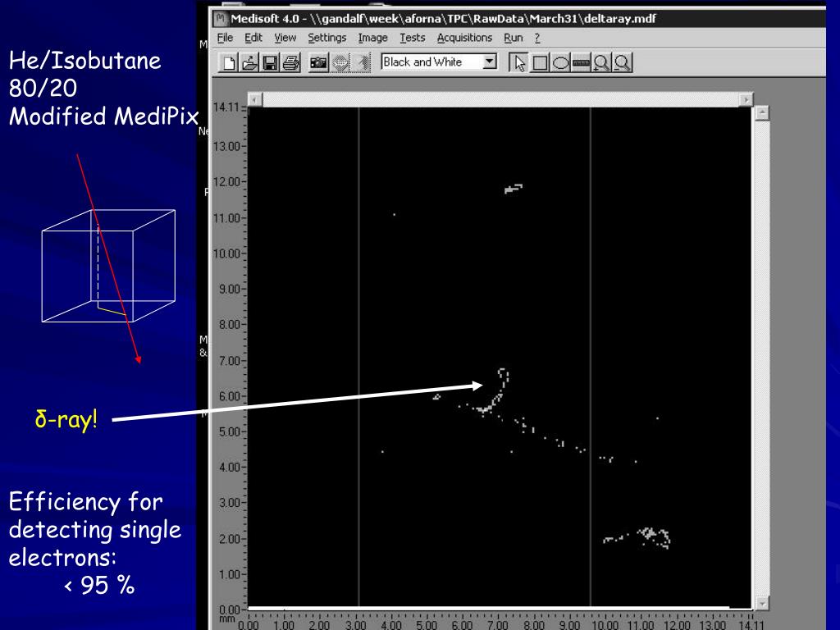Open the Acquisitions menu
840x630 pixels.
(464, 38)
